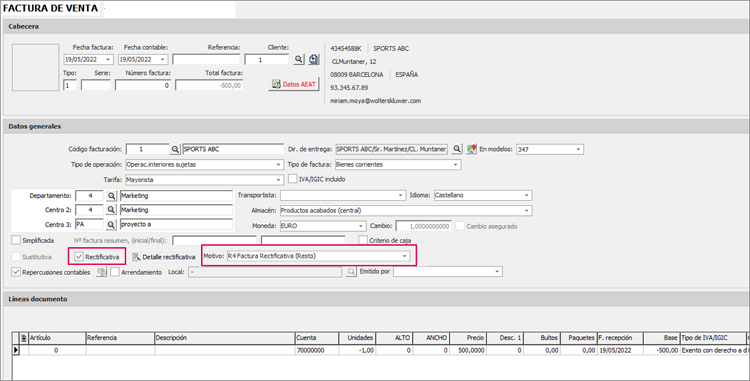This screenshot has height=381, width=750.
Task: Open the Cliente search magnifier icon
Action: [x=298, y=59]
